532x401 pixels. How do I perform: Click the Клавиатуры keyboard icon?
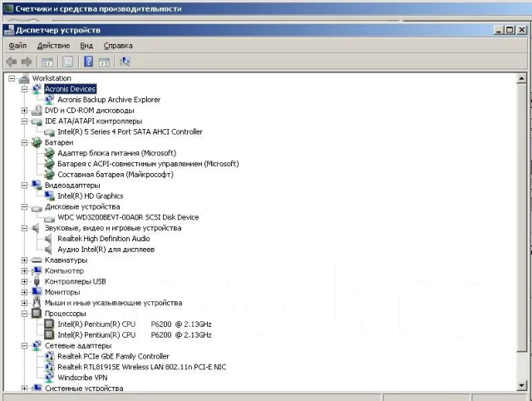(37, 260)
